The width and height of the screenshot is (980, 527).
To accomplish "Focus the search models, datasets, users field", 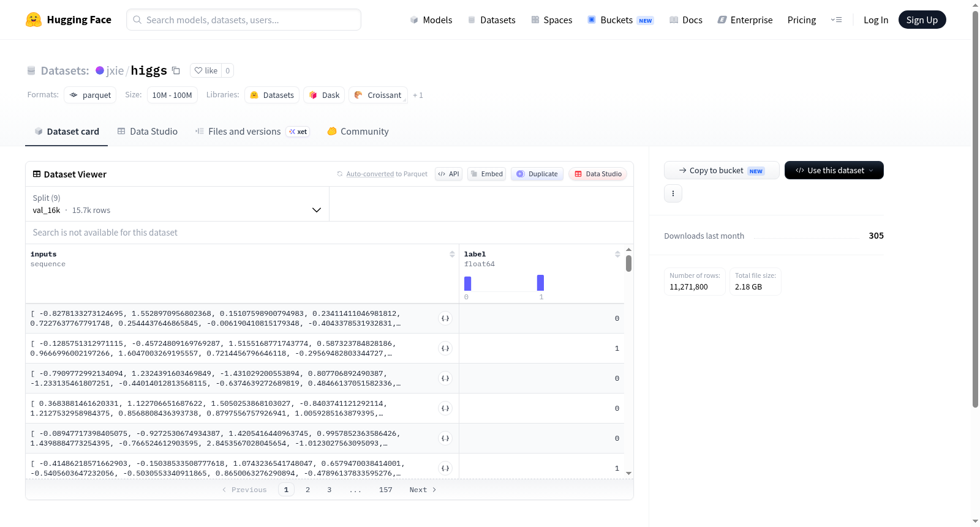I will 244,20.
